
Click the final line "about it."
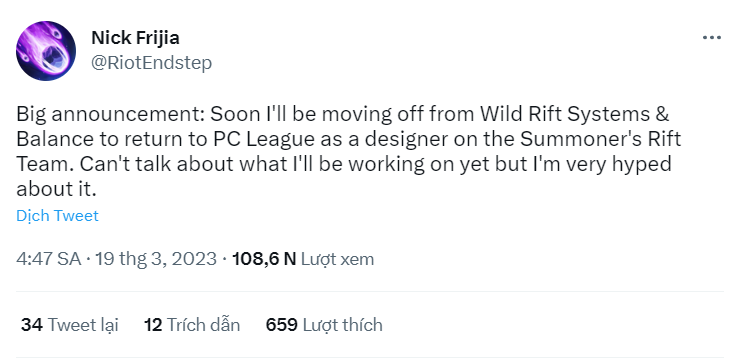pyautogui.click(x=56, y=189)
